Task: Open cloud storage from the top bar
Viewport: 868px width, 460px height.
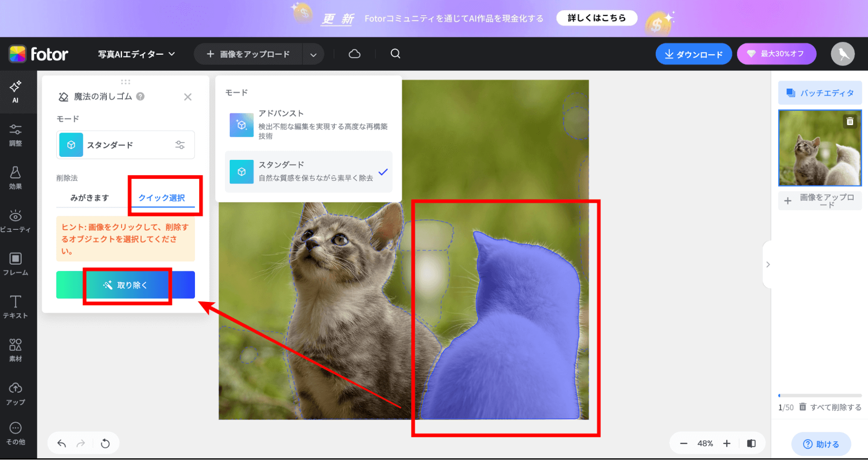Action: coord(354,53)
